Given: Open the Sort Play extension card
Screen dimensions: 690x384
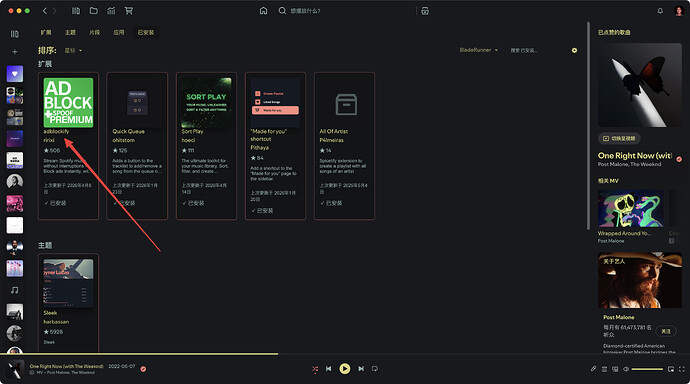Looking at the screenshot, I should click(206, 146).
